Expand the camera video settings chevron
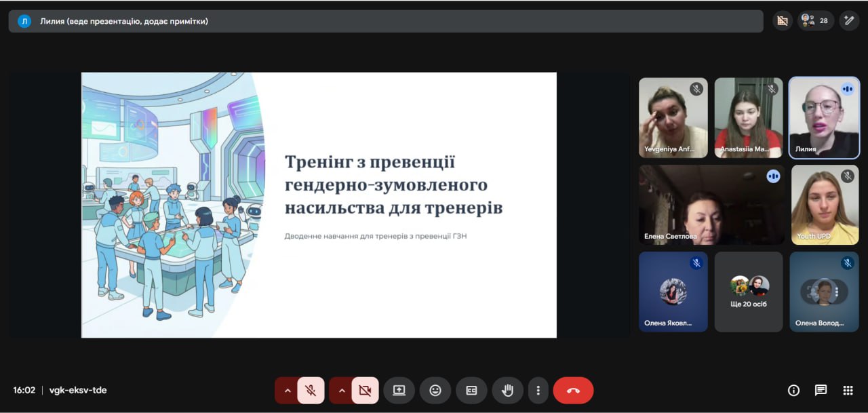Screen dimensions: 868x413 341,391
